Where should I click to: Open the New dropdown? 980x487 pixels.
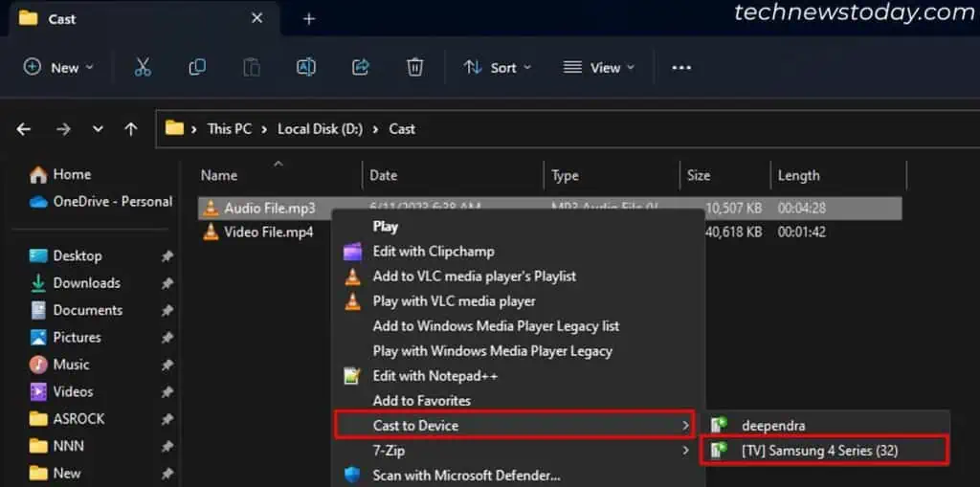(59, 68)
